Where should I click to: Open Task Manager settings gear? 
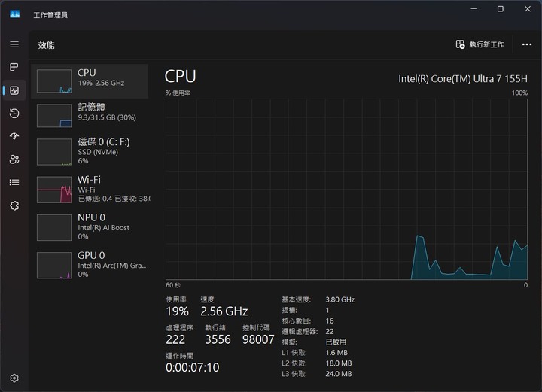(x=14, y=378)
